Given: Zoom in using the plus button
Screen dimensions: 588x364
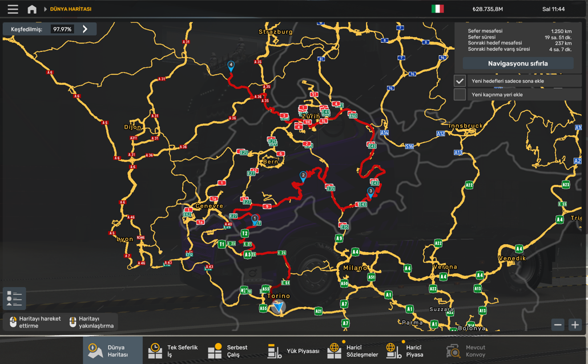Looking at the screenshot, I should [575, 325].
